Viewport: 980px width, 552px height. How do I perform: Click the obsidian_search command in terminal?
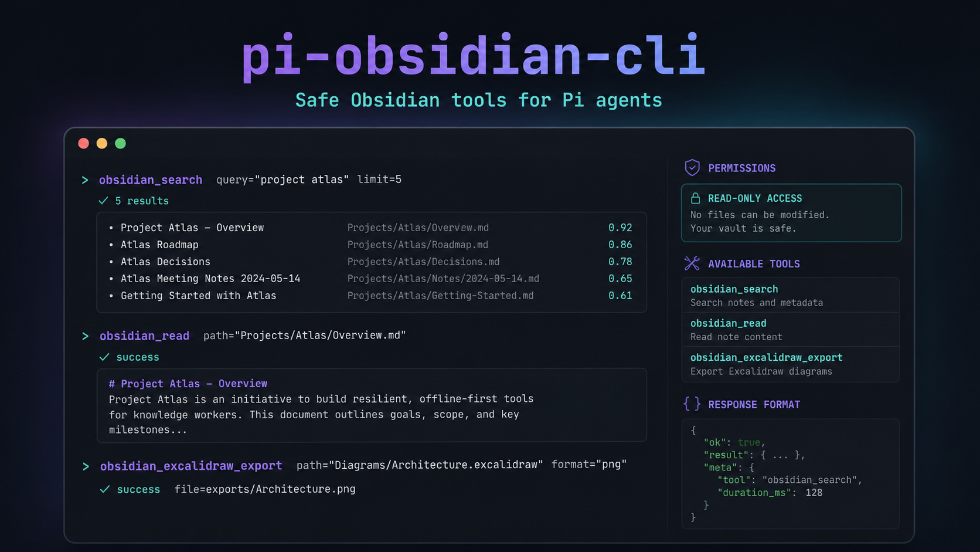click(151, 180)
